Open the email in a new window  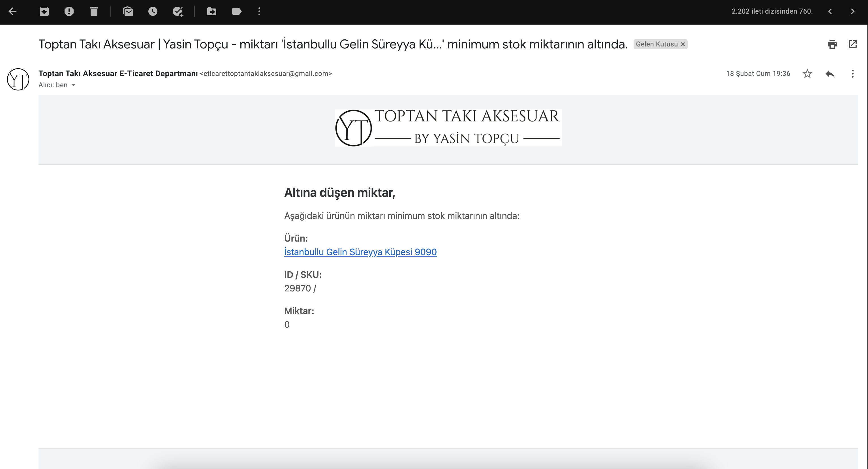852,44
